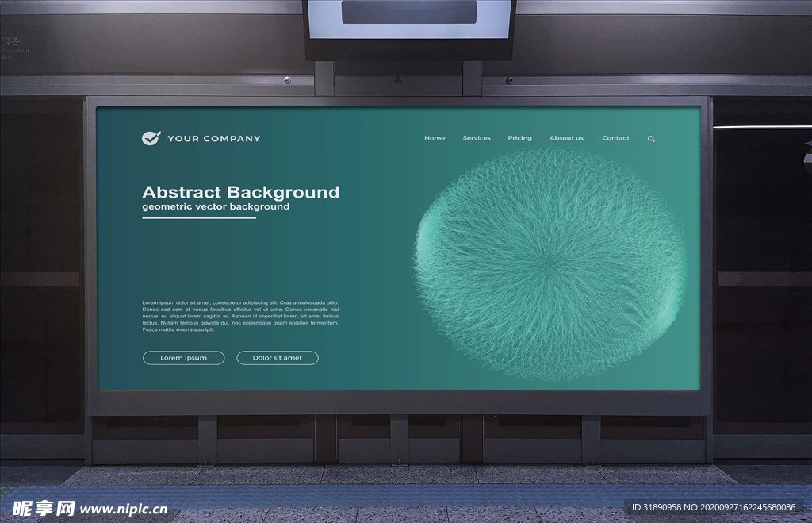Click the Lorem ipsum body paragraph
This screenshot has width=812, height=523.
[240, 316]
